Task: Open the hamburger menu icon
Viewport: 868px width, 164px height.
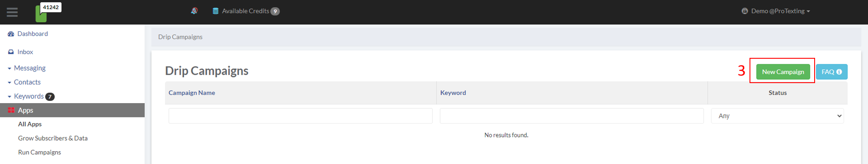Action: coord(12,12)
